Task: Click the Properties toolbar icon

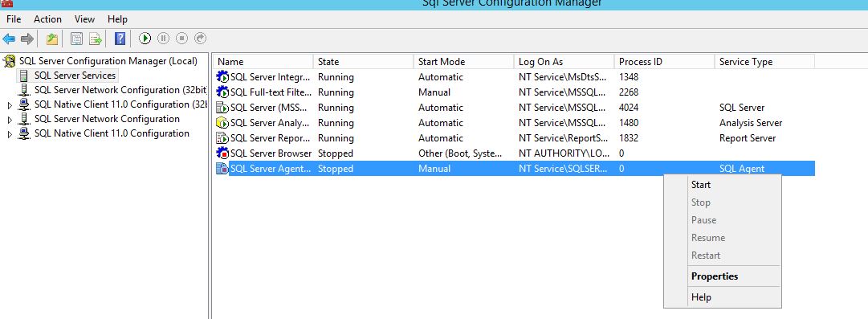Action: [x=77, y=39]
